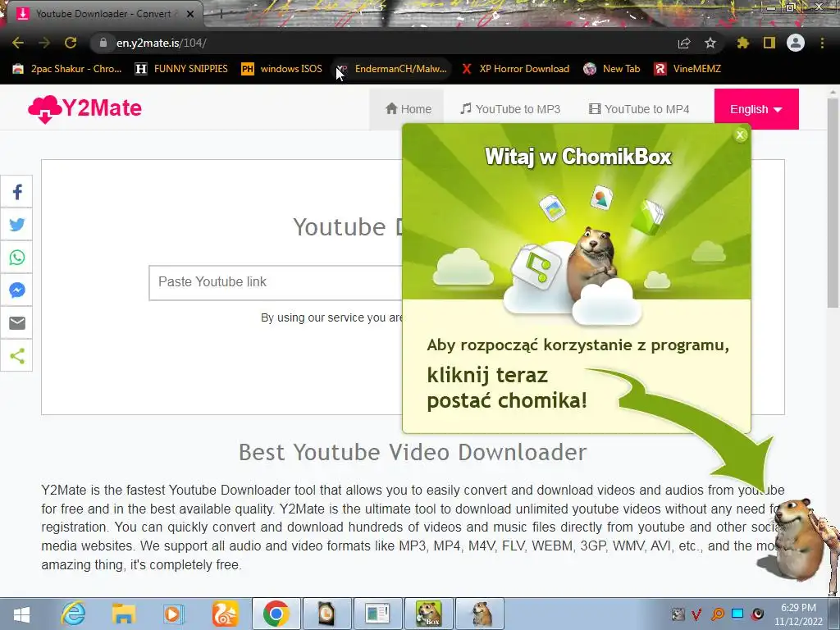
Task: Click the round camera-like tray icon
Action: coord(757,614)
